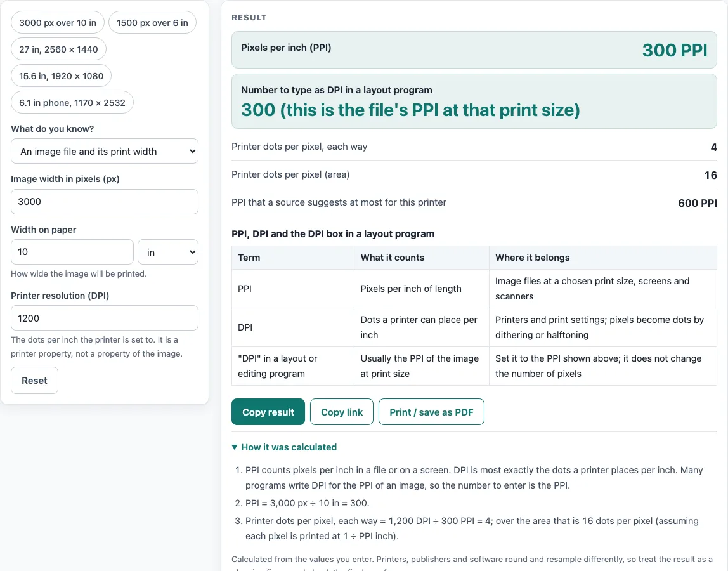Screen dimensions: 728x571
Task: Copy the result to clipboard
Action: 268,412
